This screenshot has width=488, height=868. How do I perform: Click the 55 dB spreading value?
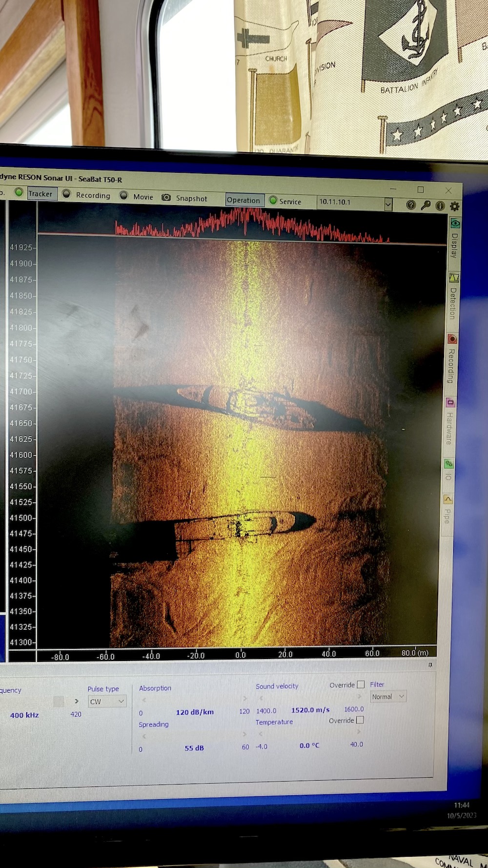tap(194, 748)
